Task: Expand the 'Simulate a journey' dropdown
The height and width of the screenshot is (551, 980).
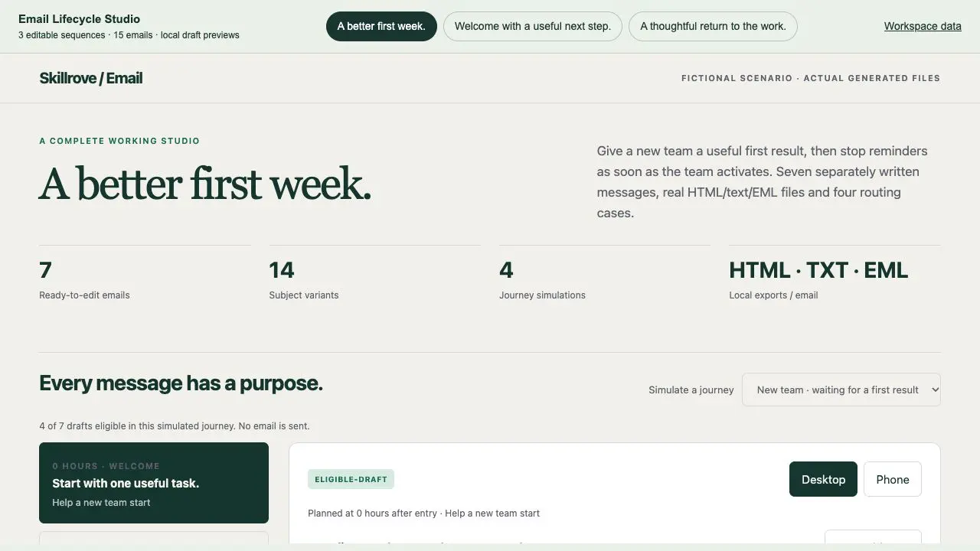Action: point(841,390)
